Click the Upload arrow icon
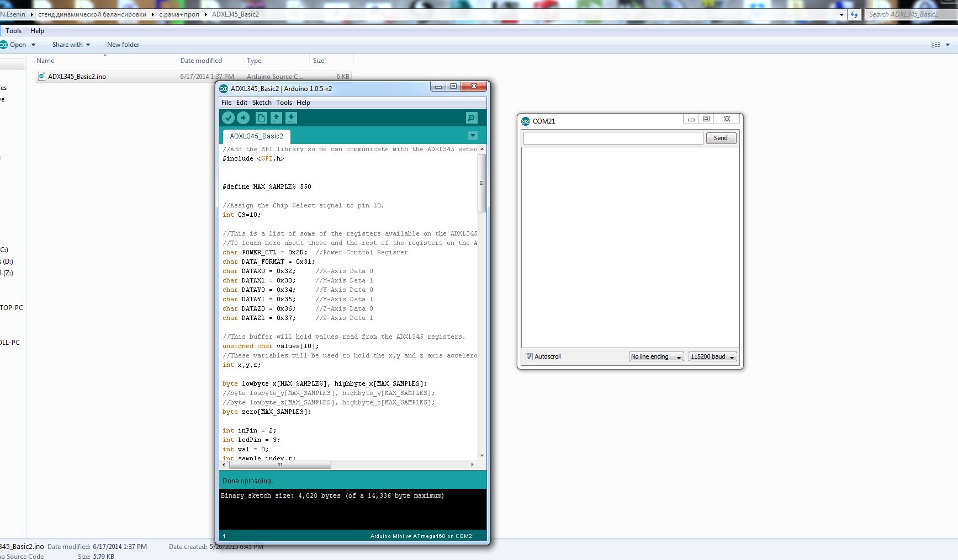Screen dimensions: 958x560 [x=244, y=118]
